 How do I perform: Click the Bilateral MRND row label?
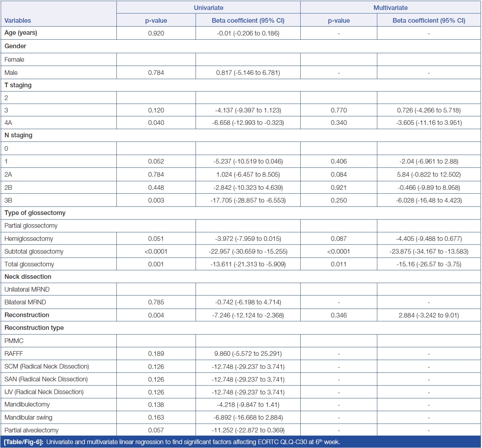pos(25,302)
